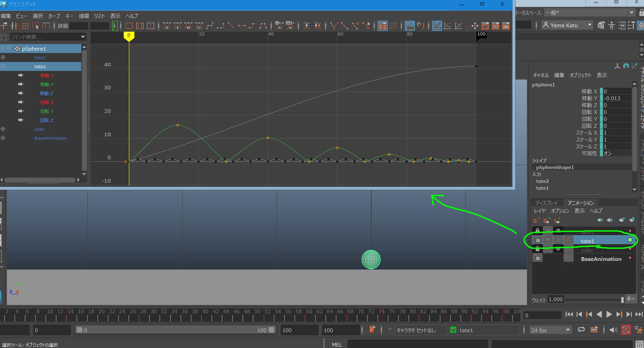Image resolution: width=644 pixels, height=348 pixels.
Task: Toggle auto keyframe button
Action: coord(626,330)
